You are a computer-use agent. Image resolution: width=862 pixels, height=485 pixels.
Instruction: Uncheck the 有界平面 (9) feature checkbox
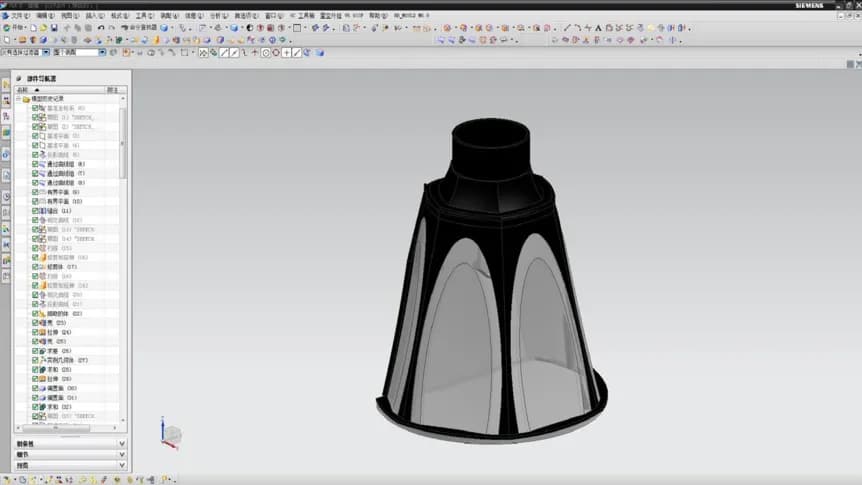pos(35,192)
